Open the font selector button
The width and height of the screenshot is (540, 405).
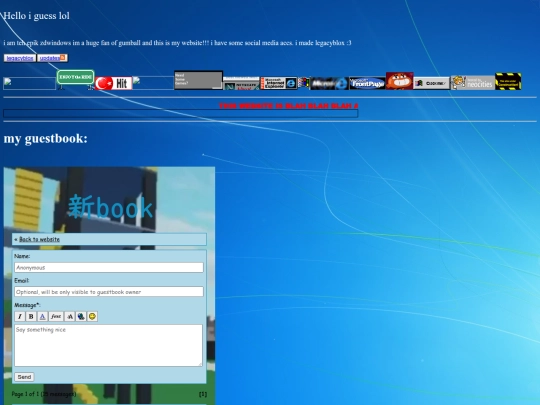[x=56, y=316]
